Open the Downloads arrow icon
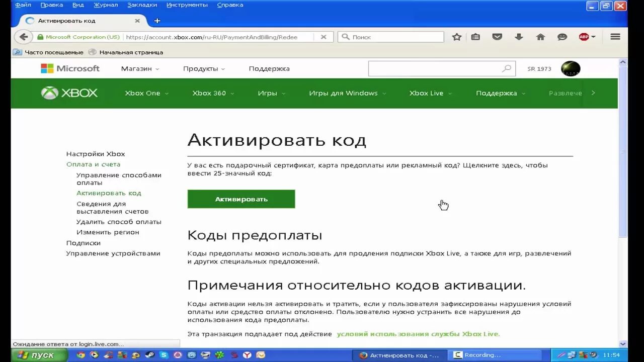The width and height of the screenshot is (644, 362). 519,37
